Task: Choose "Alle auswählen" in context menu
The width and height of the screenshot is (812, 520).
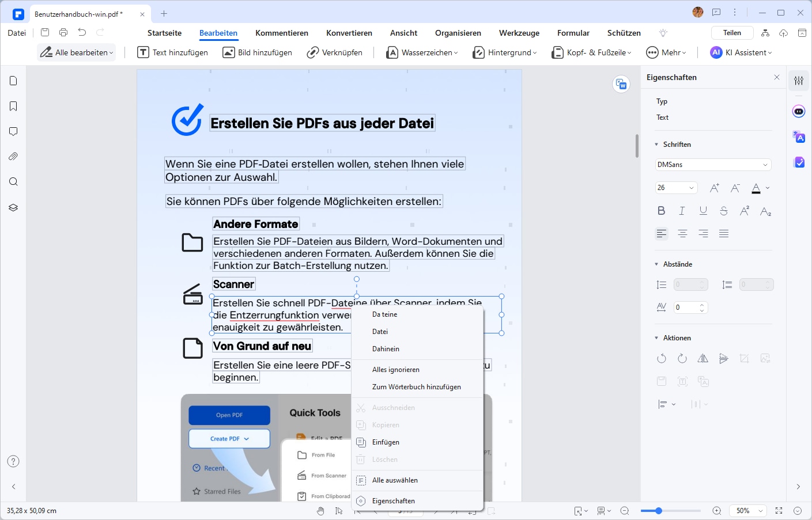Action: (x=417, y=480)
